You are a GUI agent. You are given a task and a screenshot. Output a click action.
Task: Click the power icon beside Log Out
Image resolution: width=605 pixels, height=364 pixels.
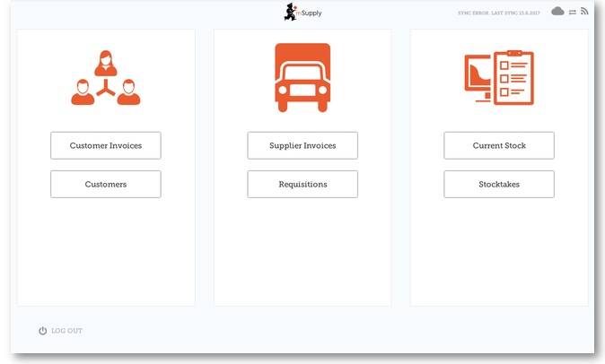click(x=42, y=331)
